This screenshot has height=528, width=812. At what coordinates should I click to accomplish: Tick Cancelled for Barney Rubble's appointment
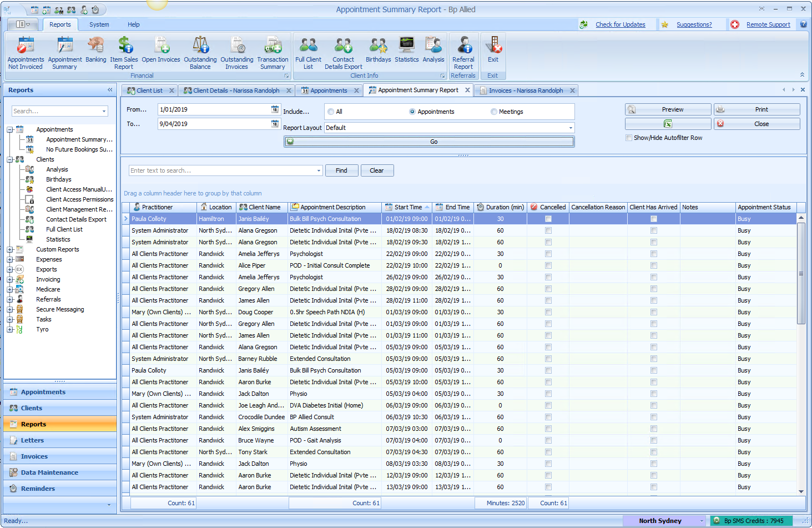click(548, 359)
